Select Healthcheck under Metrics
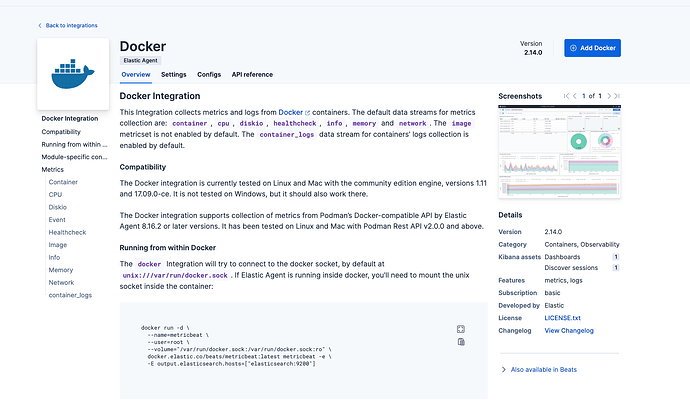This screenshot has width=690, height=409. click(67, 232)
